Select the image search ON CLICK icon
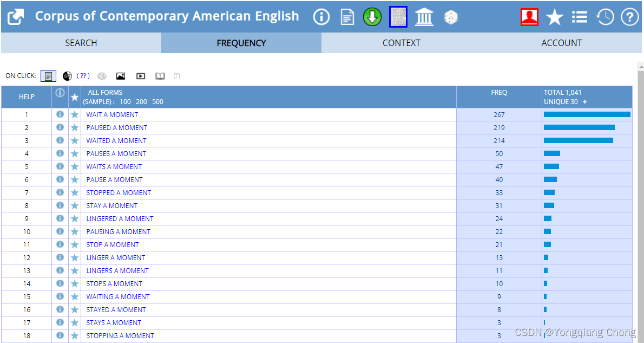The width and height of the screenshot is (644, 343). (120, 76)
